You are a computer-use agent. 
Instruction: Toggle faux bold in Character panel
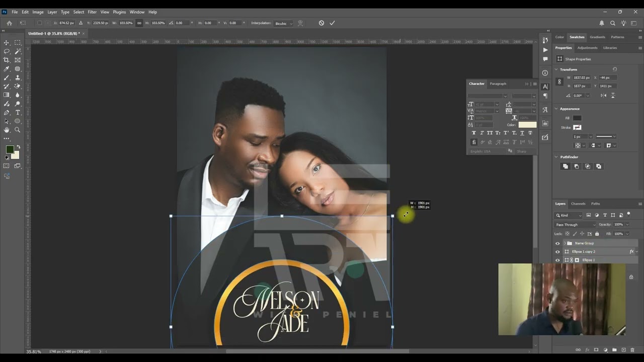(x=473, y=133)
